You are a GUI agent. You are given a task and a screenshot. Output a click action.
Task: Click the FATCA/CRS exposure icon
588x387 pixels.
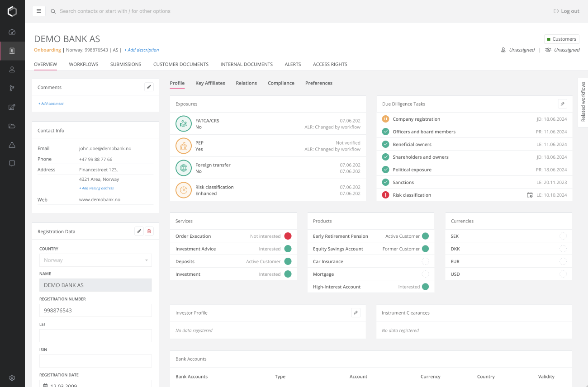(184, 123)
